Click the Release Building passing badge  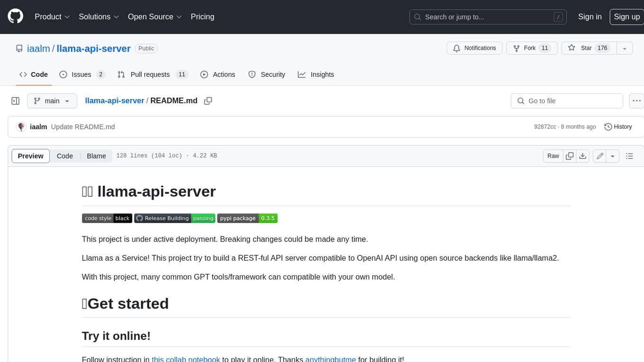(175, 218)
